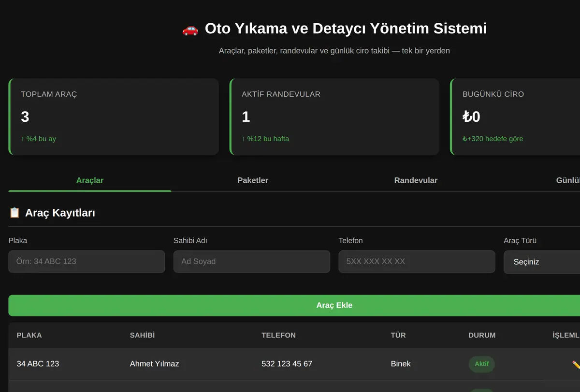Focus the Sahibi Adı input field
580x392 pixels.
252,261
